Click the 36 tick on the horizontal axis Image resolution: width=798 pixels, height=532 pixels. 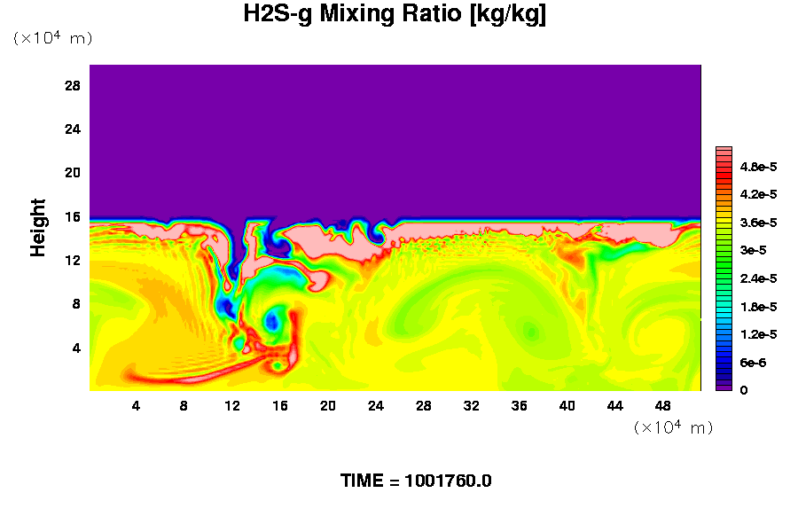(x=520, y=406)
